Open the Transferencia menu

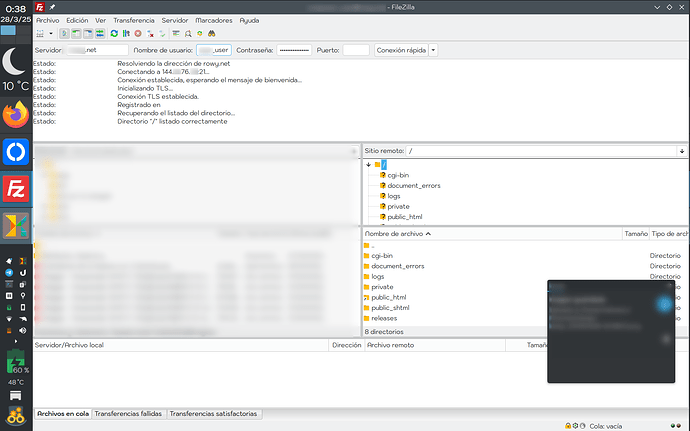pos(134,20)
